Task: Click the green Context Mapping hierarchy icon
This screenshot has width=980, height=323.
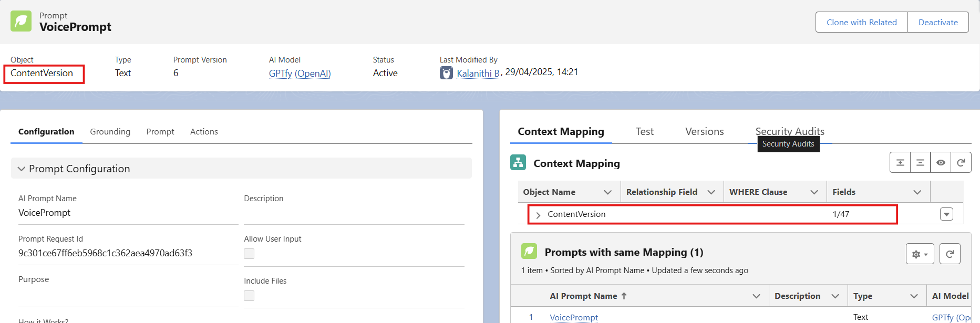Action: tap(518, 163)
